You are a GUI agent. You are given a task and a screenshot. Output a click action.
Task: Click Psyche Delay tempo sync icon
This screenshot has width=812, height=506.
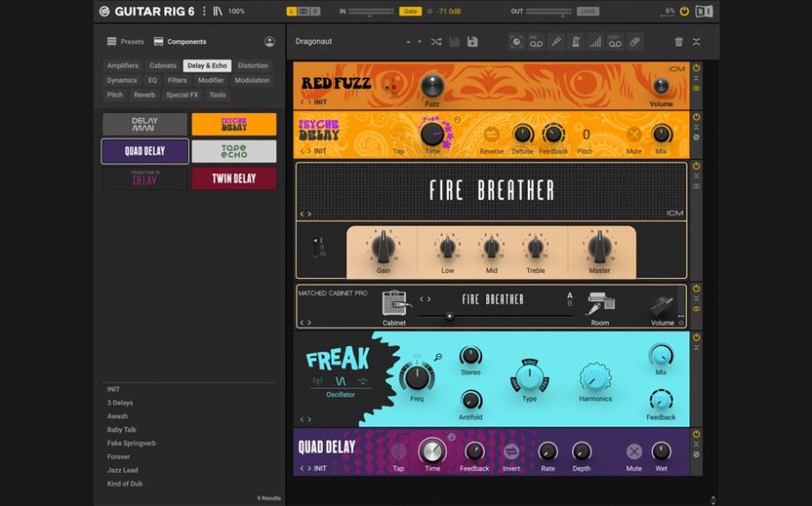click(457, 119)
